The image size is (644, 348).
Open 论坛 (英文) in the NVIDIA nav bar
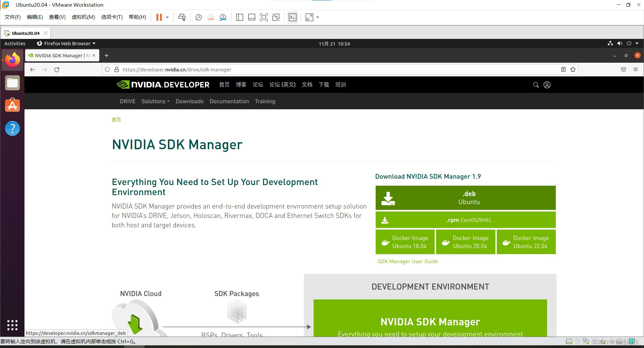[x=282, y=84]
